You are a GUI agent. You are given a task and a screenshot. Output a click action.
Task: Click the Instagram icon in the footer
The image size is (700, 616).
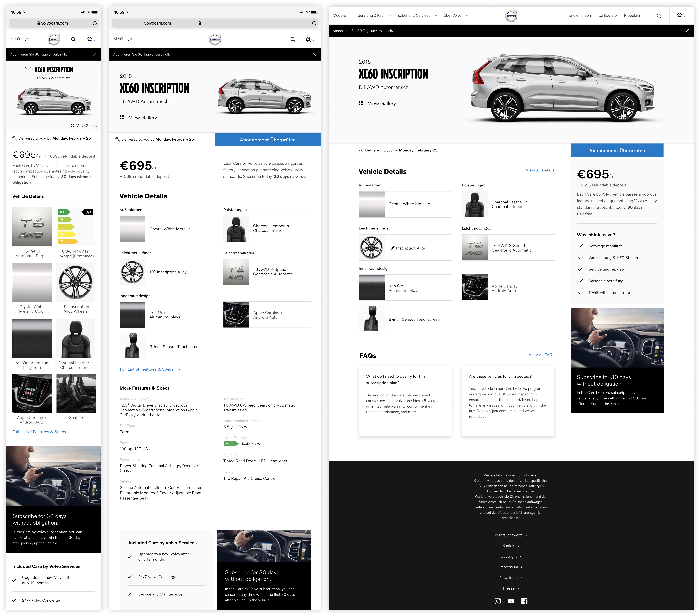498,601
